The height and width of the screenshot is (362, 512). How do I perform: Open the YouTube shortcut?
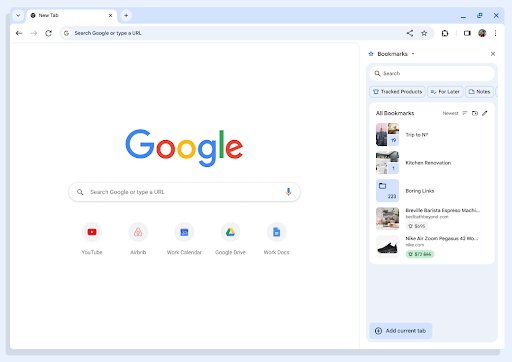click(92, 238)
